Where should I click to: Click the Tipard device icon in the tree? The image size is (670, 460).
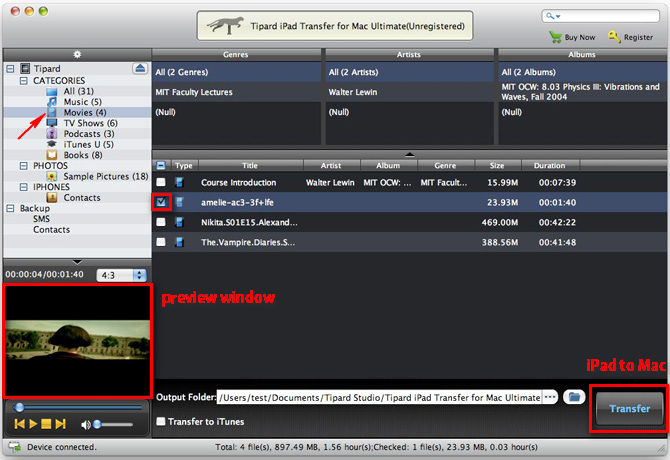click(25, 68)
